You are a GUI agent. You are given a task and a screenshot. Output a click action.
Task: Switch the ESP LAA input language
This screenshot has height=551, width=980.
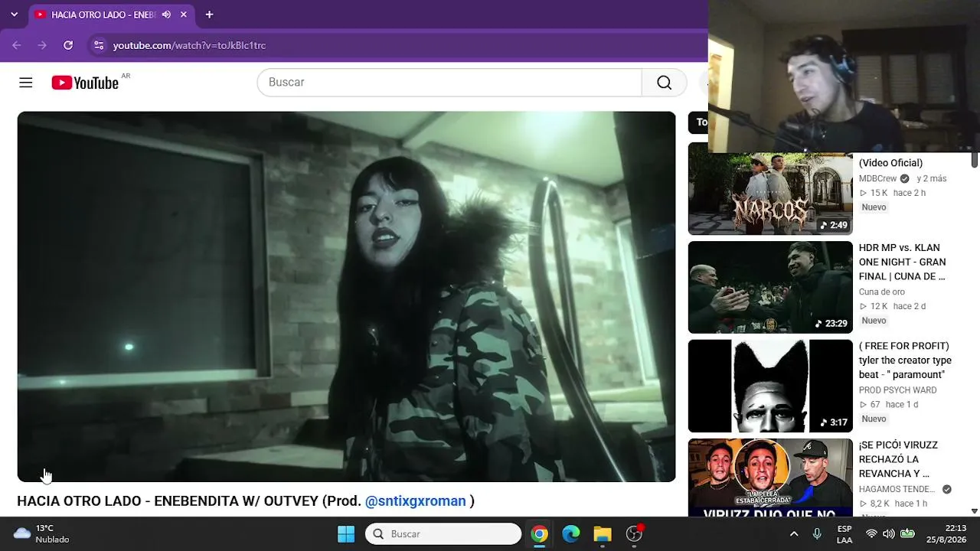844,534
